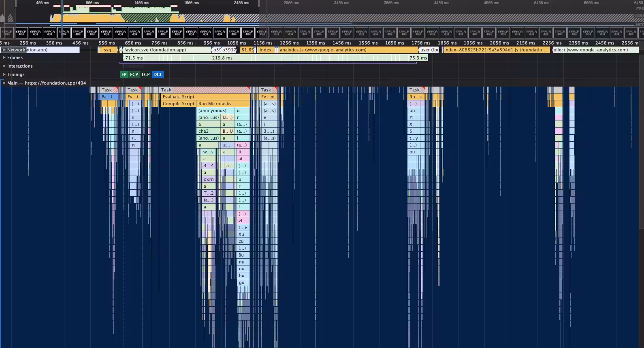Click the first filmstrip screenshot thumbnail

point(7,33)
